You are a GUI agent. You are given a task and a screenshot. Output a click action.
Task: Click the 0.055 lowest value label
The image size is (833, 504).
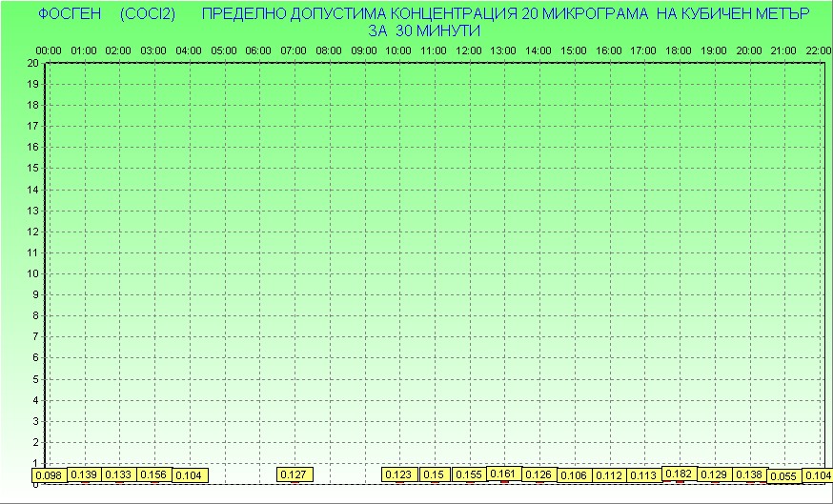click(x=784, y=475)
